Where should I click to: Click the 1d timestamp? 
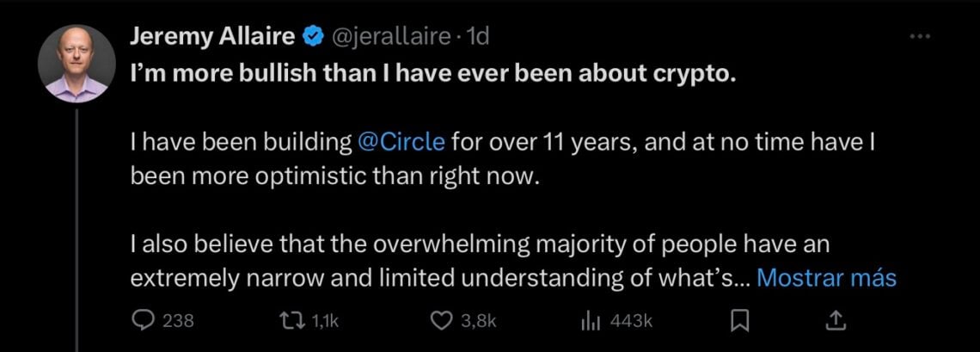[477, 37]
